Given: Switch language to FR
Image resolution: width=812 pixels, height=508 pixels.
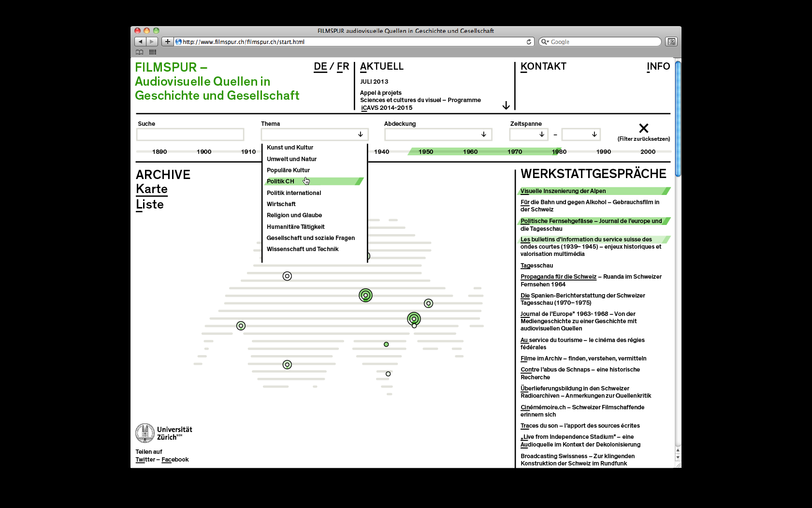Looking at the screenshot, I should (343, 67).
